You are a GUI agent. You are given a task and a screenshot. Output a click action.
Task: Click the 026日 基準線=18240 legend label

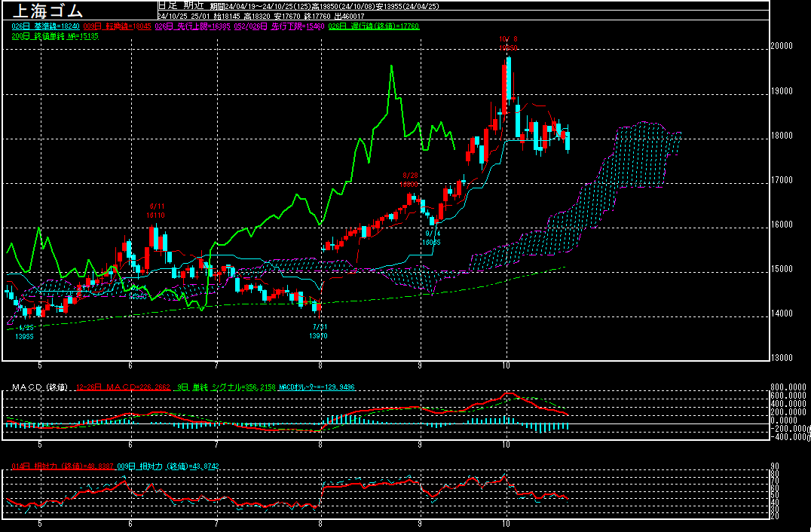[x=45, y=26]
